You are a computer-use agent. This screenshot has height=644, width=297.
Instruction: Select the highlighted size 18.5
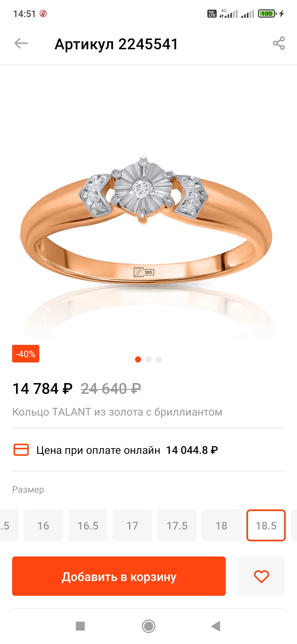(x=266, y=525)
